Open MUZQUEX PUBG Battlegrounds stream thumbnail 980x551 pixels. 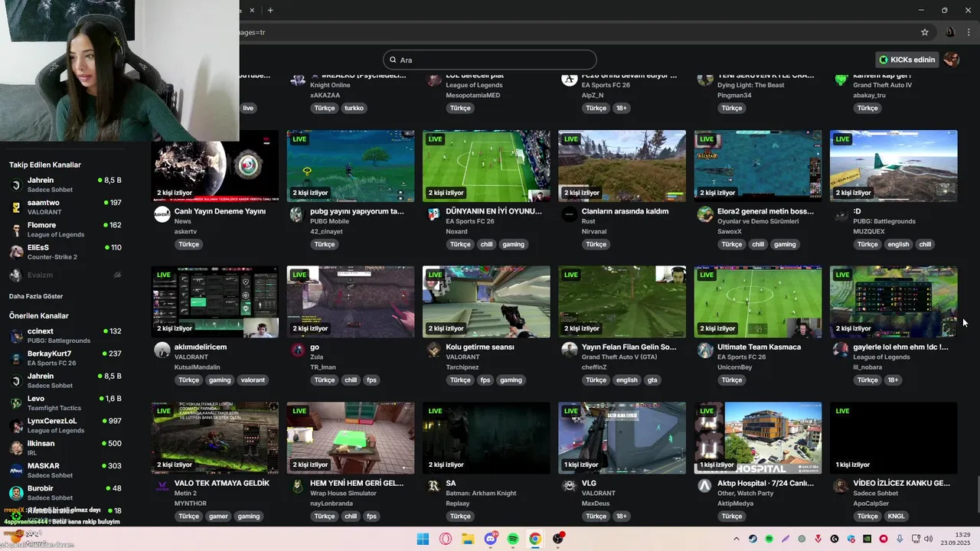[x=893, y=166]
